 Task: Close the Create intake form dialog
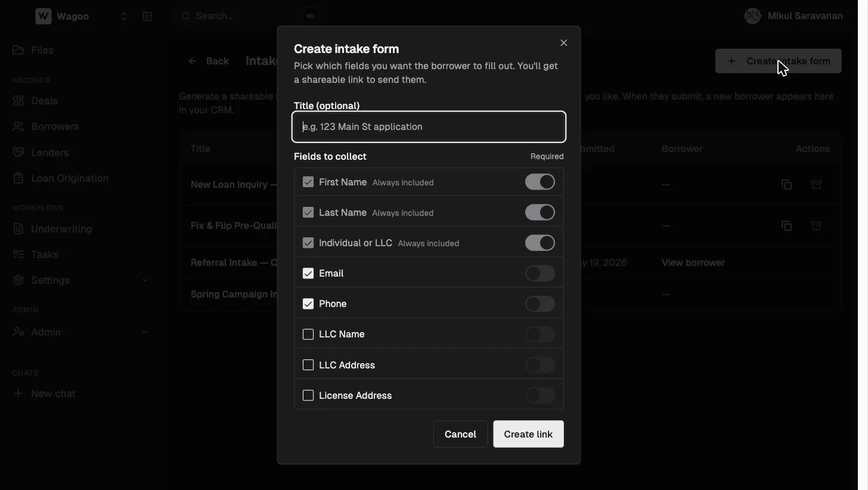point(563,43)
